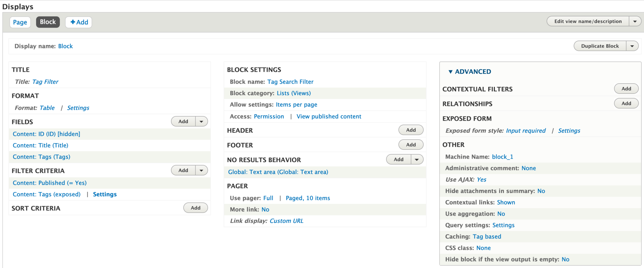Screen dimensions: 644x268
Task: Add a new Sort Criteria
Action: [x=195, y=208]
